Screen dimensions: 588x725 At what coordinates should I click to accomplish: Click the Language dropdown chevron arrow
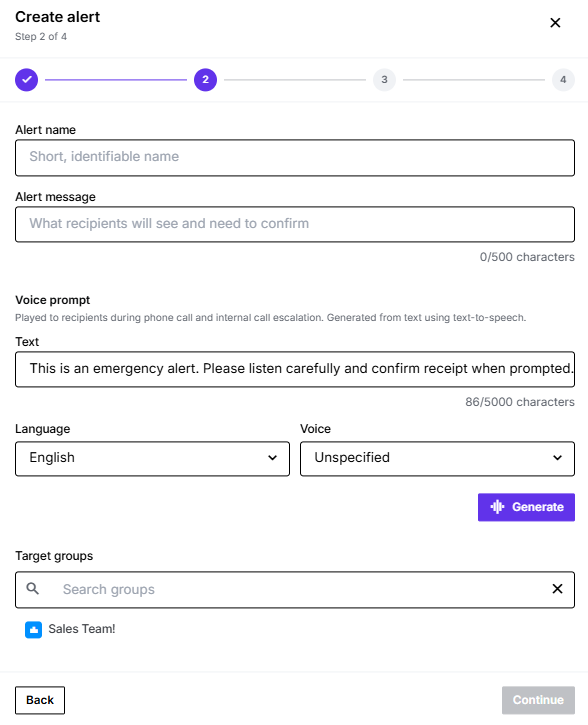pos(272,458)
